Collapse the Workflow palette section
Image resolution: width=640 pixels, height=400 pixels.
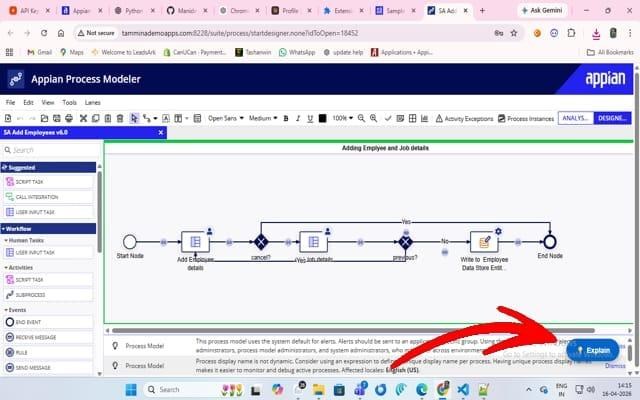pyautogui.click(x=48, y=229)
